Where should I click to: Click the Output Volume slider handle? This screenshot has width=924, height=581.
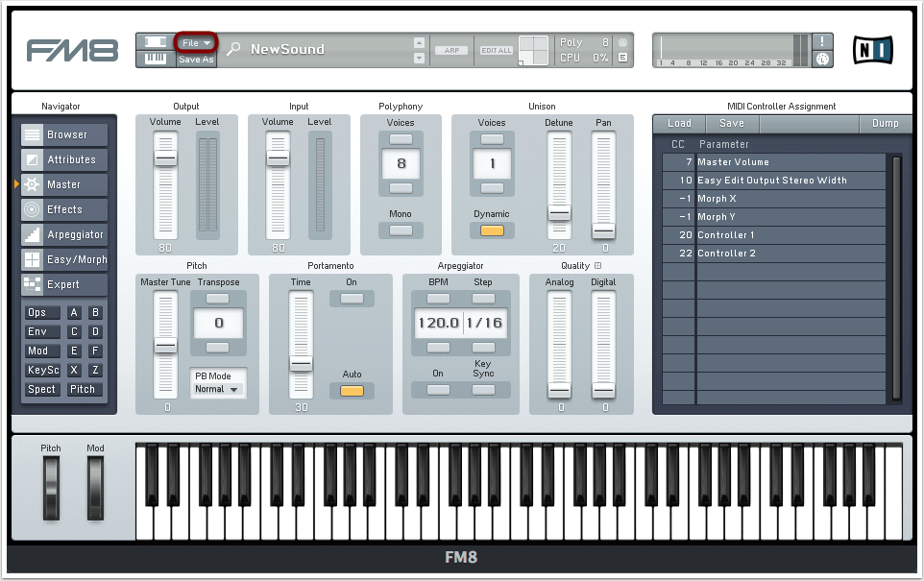point(165,158)
